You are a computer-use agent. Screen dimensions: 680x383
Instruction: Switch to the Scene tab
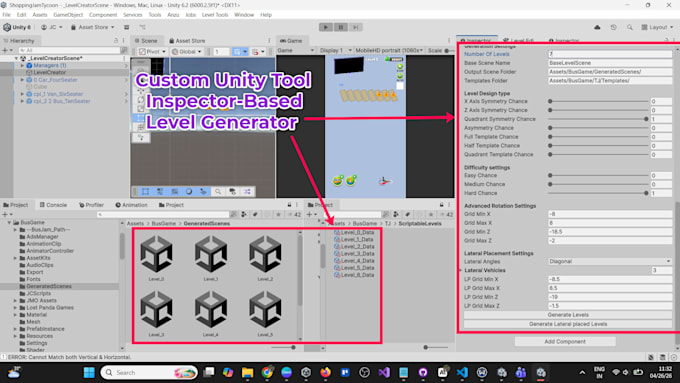click(146, 40)
